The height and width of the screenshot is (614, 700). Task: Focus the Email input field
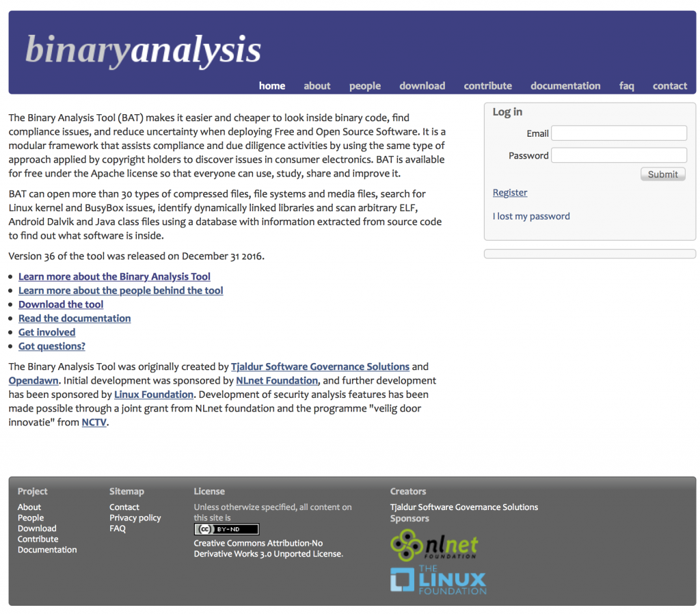(x=619, y=133)
